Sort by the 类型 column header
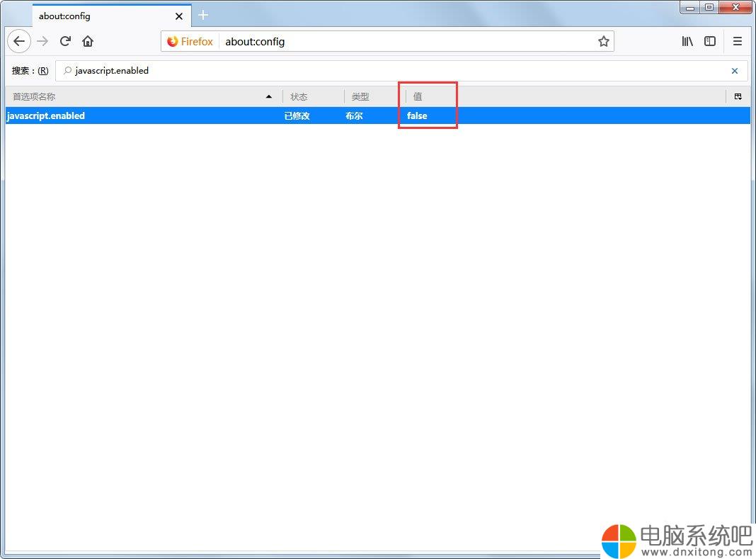 click(374, 96)
